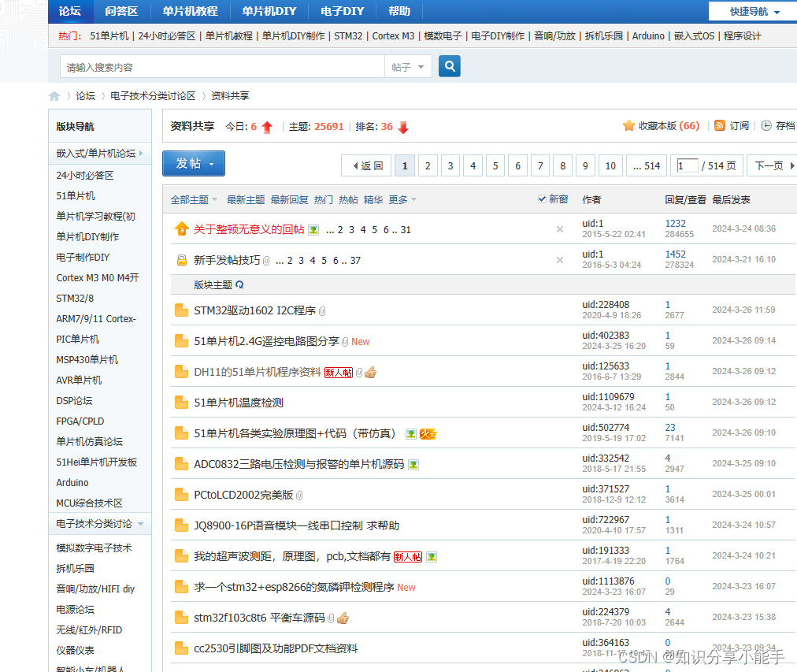The width and height of the screenshot is (797, 672).
Task: Click the search text input field
Action: [x=223, y=67]
